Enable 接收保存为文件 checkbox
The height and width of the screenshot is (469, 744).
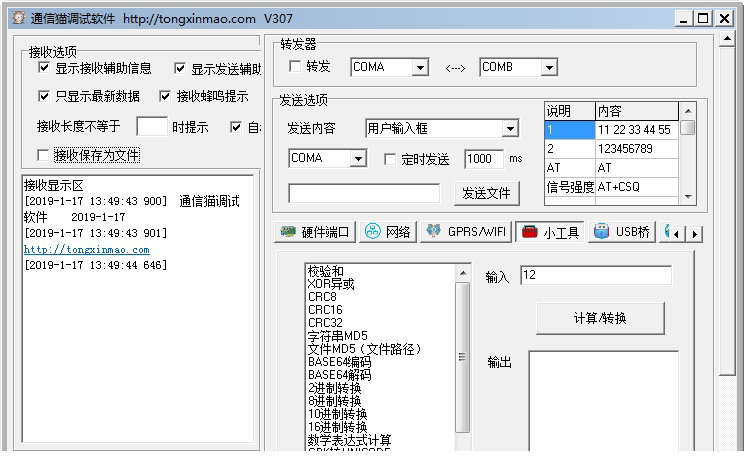pos(43,155)
